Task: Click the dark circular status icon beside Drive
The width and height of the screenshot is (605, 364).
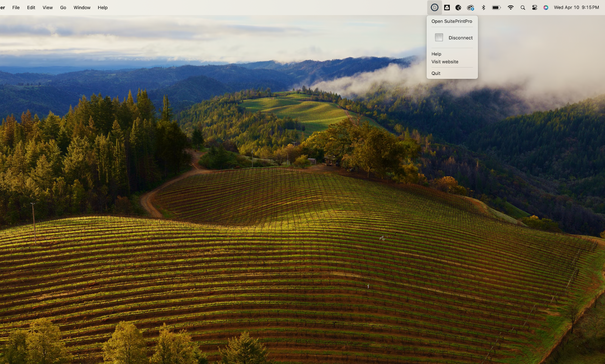Action: [x=458, y=8]
